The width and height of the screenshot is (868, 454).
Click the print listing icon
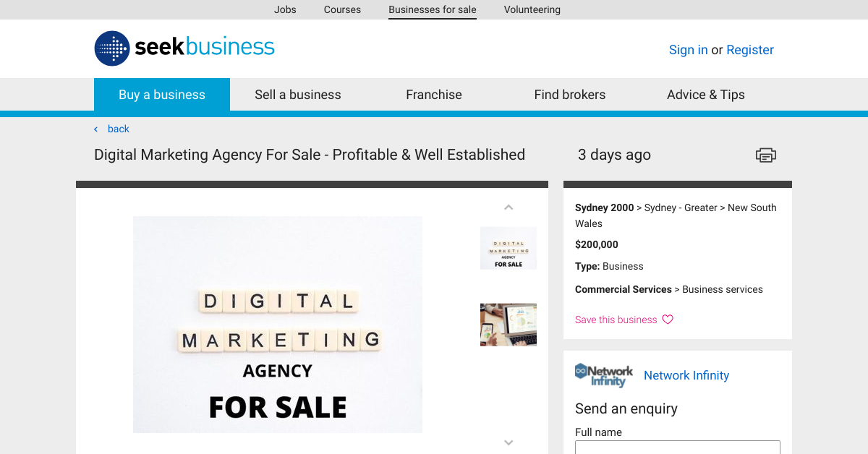click(765, 155)
